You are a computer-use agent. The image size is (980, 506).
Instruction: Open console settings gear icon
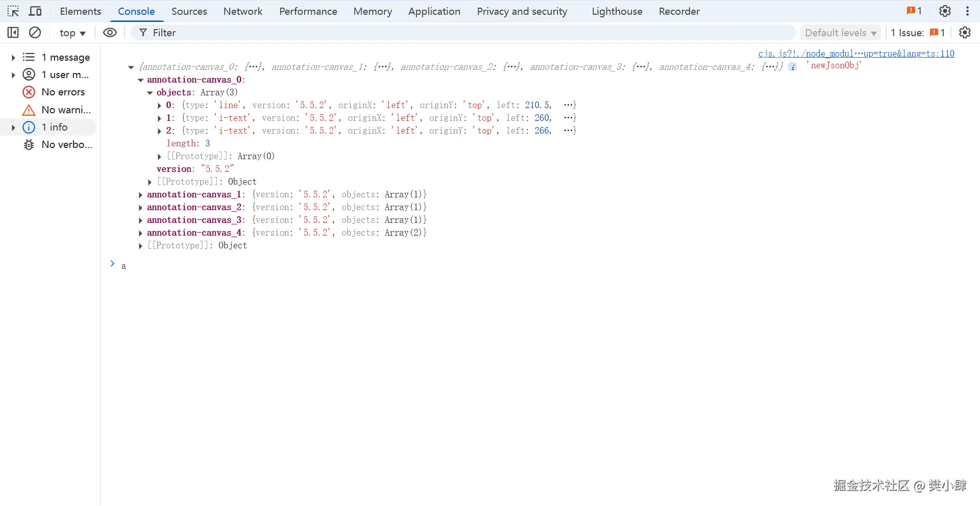[x=965, y=33]
